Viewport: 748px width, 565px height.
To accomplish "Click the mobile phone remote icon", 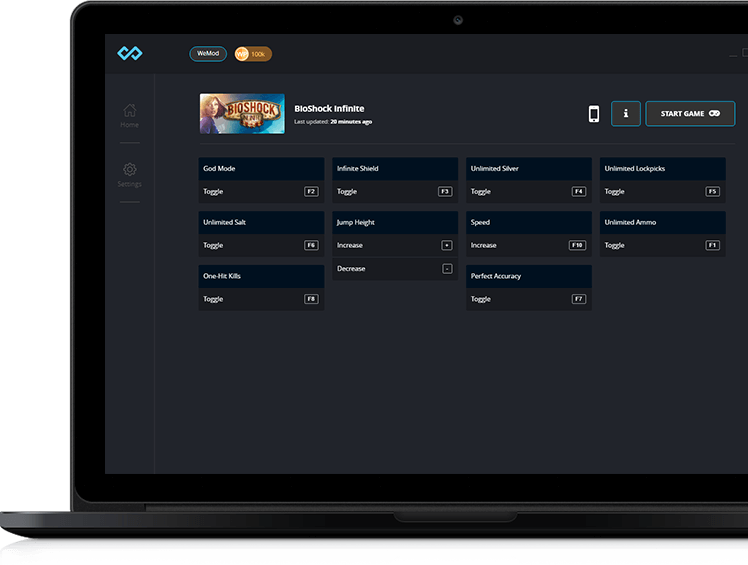I will point(593,114).
